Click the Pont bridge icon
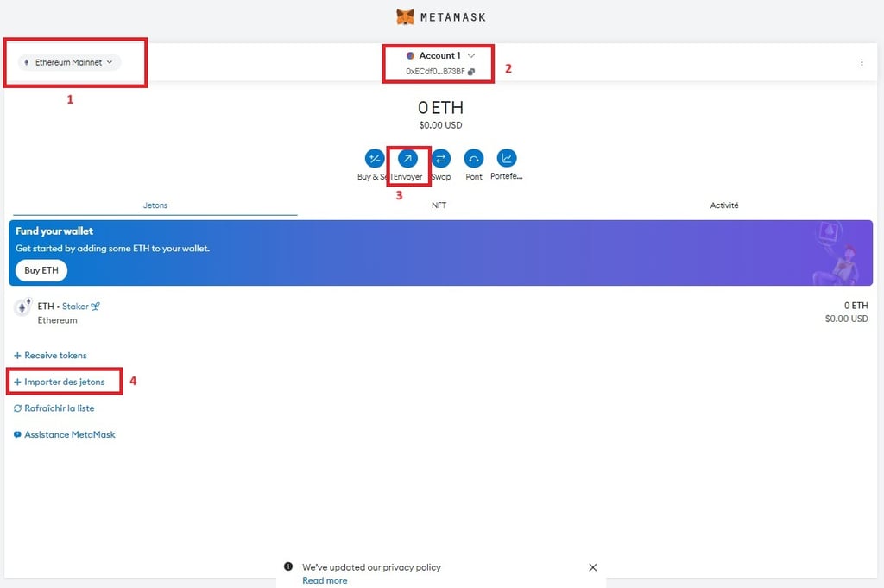This screenshot has height=588, width=884. pos(474,158)
